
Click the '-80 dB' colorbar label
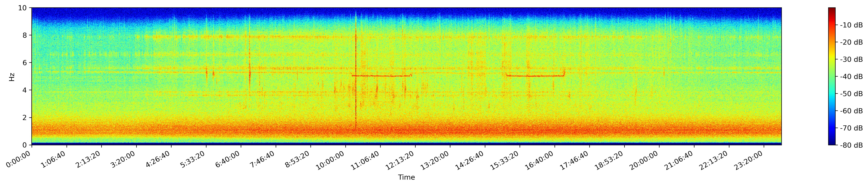pyautogui.click(x=852, y=145)
